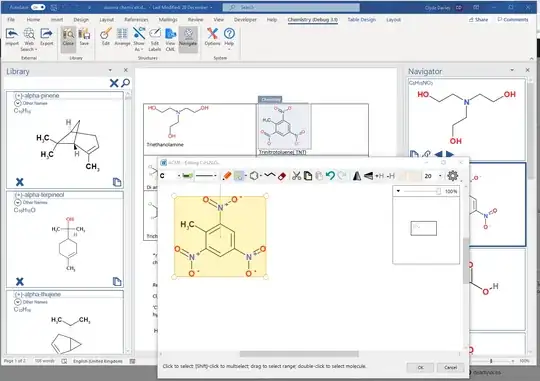The height and width of the screenshot is (381, 540).
Task: Expand Other Names under alpha-pinene
Action: tap(18, 103)
